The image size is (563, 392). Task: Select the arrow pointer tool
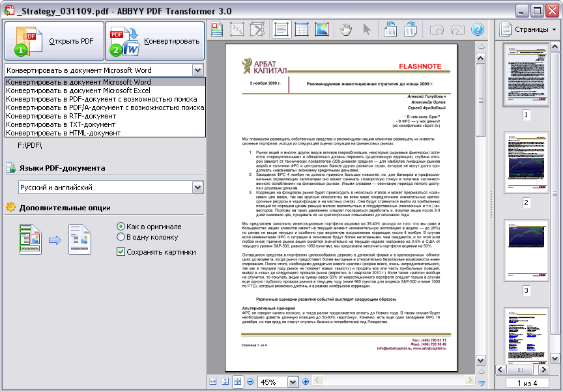[367, 29]
